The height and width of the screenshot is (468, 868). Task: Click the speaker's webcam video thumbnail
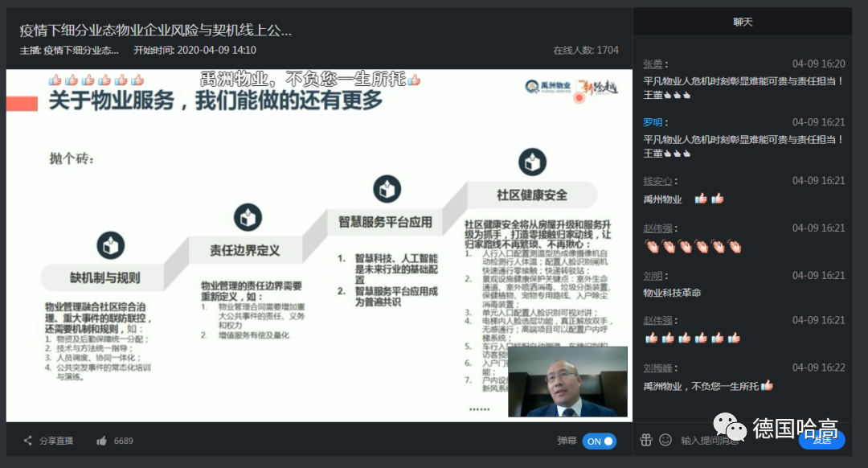pos(567,382)
